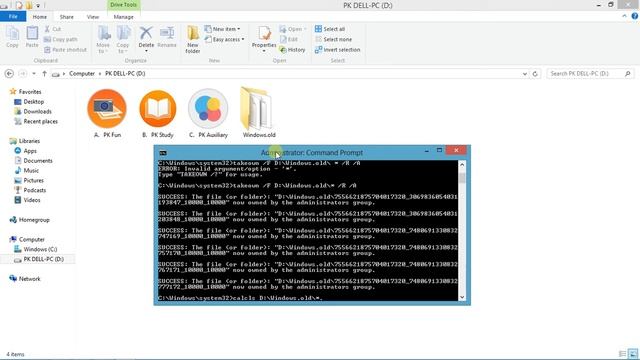Choose Paste shortcut in Clipboard group
This screenshot has width=640, height=360.
tap(65, 49)
